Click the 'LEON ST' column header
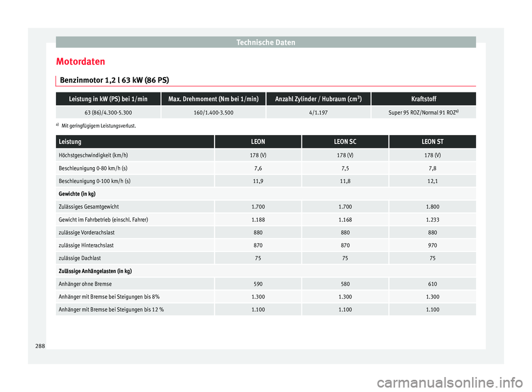 (x=432, y=142)
